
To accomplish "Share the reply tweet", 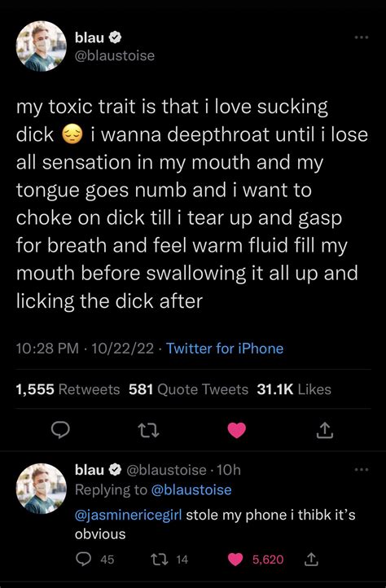I will (311, 559).
